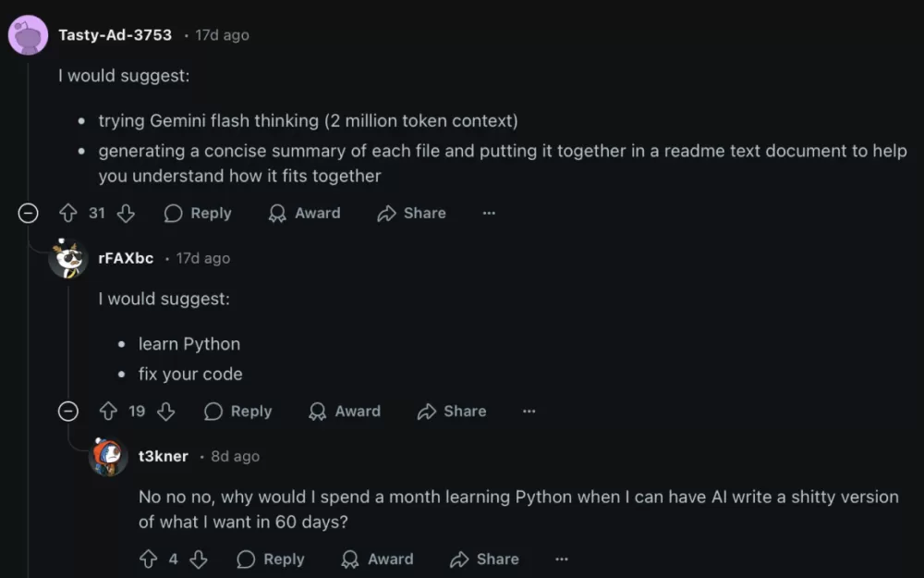The height and width of the screenshot is (578, 924).
Task: Downvote Tasty-Ad-3753's comment
Action: [126, 214]
